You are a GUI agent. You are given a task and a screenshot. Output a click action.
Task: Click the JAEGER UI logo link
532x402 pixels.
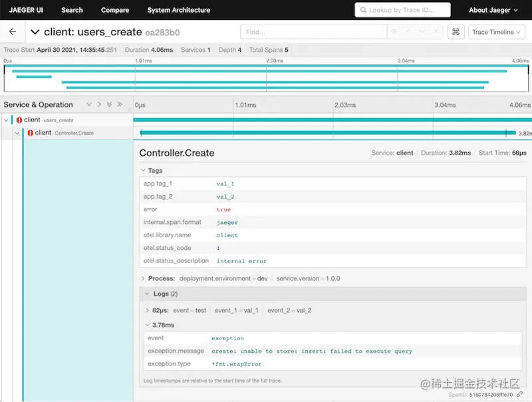26,10
